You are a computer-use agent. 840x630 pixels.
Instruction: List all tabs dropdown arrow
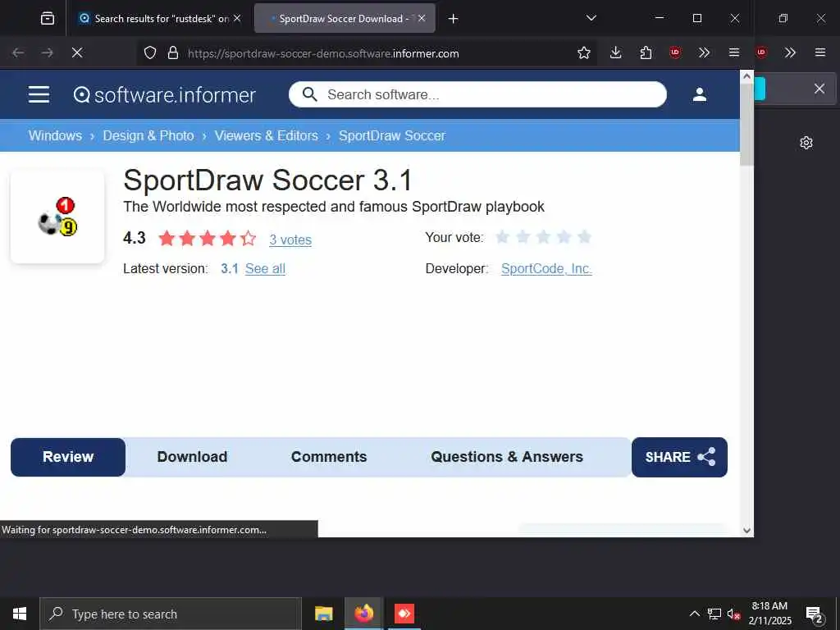click(x=591, y=18)
